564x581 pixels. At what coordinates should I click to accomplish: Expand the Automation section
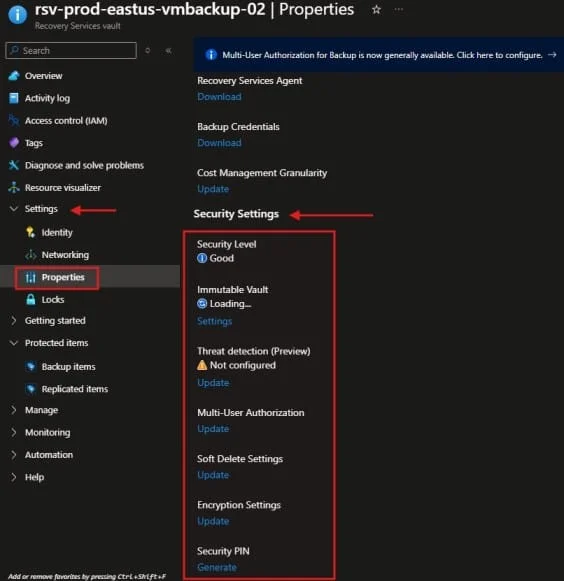click(x=14, y=455)
